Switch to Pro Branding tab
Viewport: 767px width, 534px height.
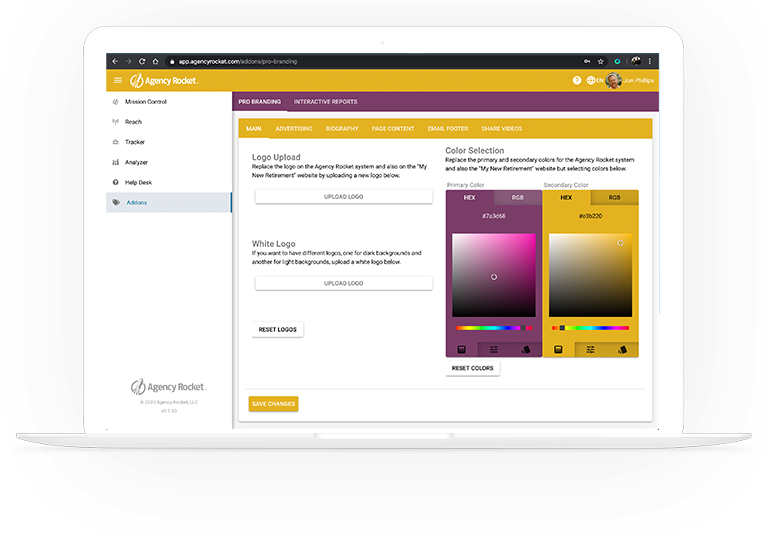(x=260, y=102)
